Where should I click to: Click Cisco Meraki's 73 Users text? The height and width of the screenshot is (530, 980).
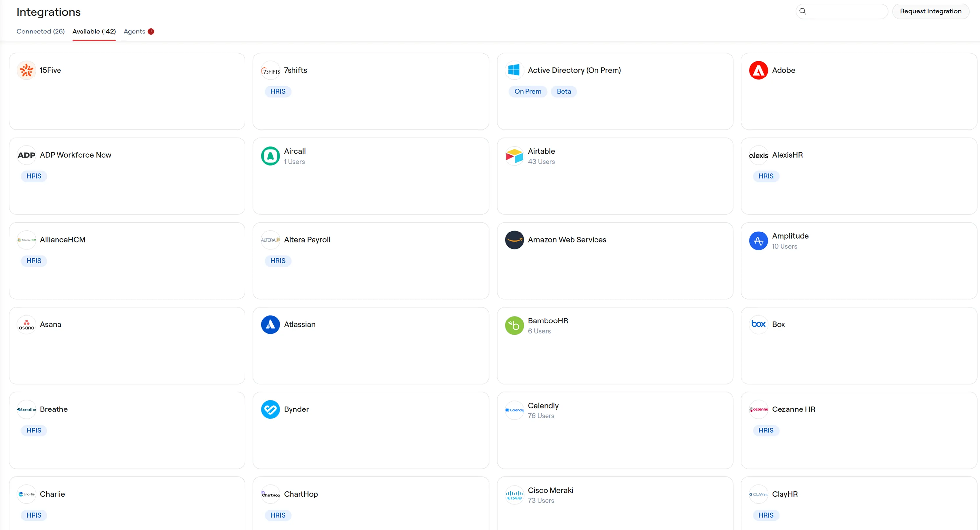541,501
